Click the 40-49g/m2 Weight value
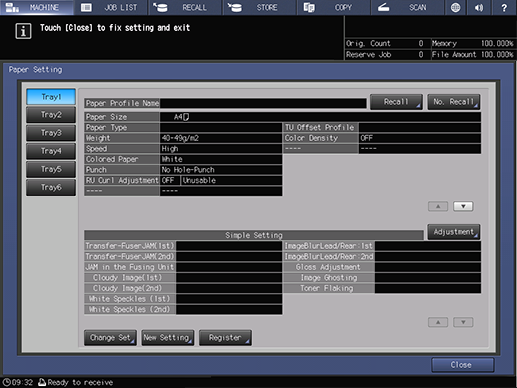This screenshot has width=517, height=388. click(x=221, y=138)
